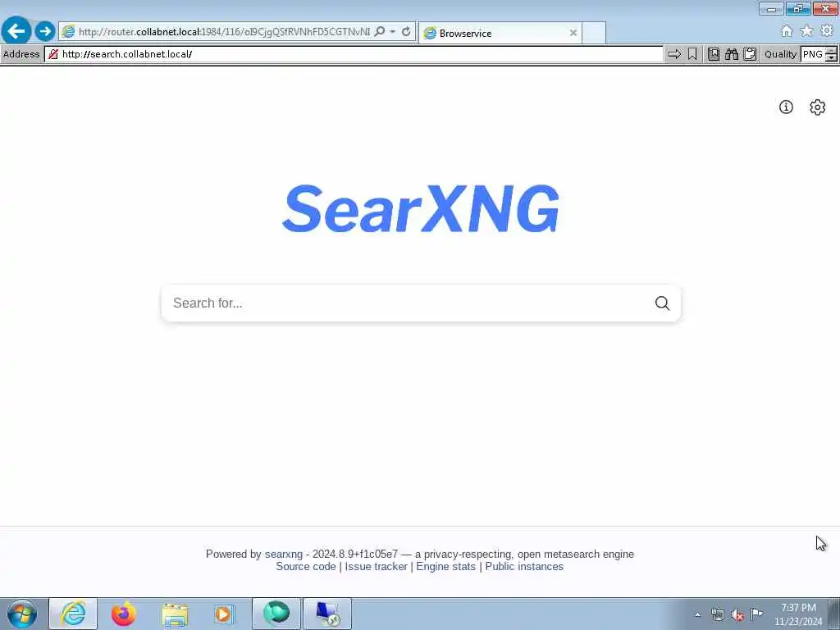Open IE favorites star
The width and height of the screenshot is (840, 630).
pyautogui.click(x=806, y=31)
